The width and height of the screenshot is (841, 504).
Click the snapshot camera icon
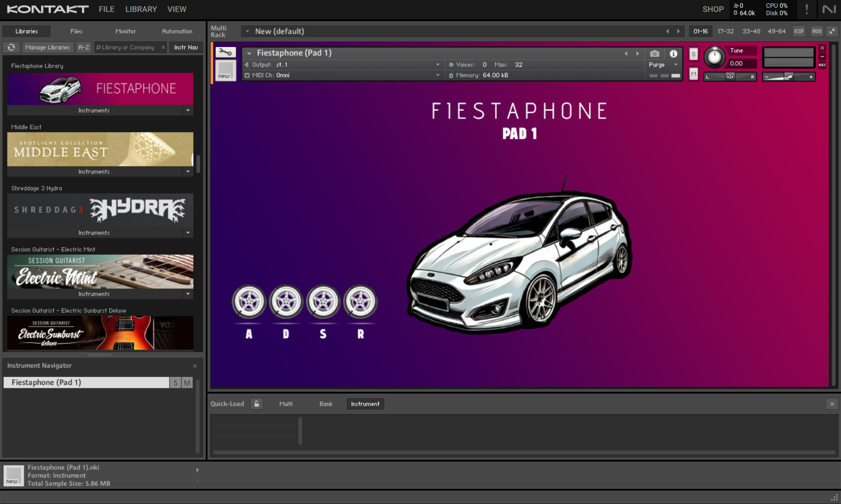655,53
